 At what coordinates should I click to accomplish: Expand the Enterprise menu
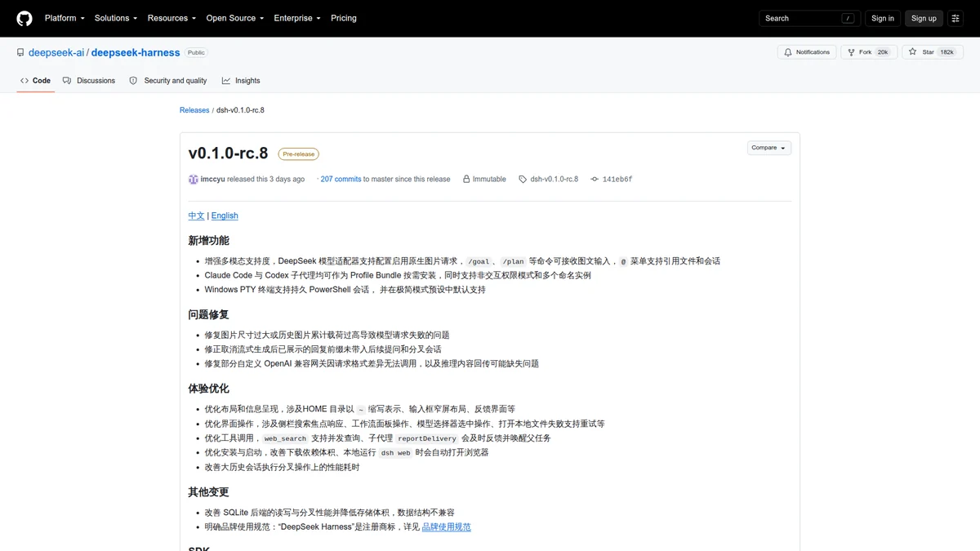click(297, 18)
